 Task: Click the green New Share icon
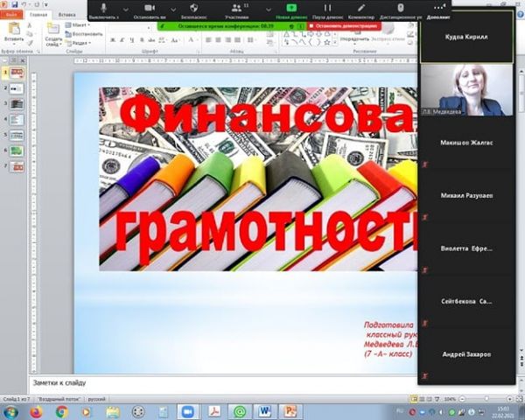[292, 7]
